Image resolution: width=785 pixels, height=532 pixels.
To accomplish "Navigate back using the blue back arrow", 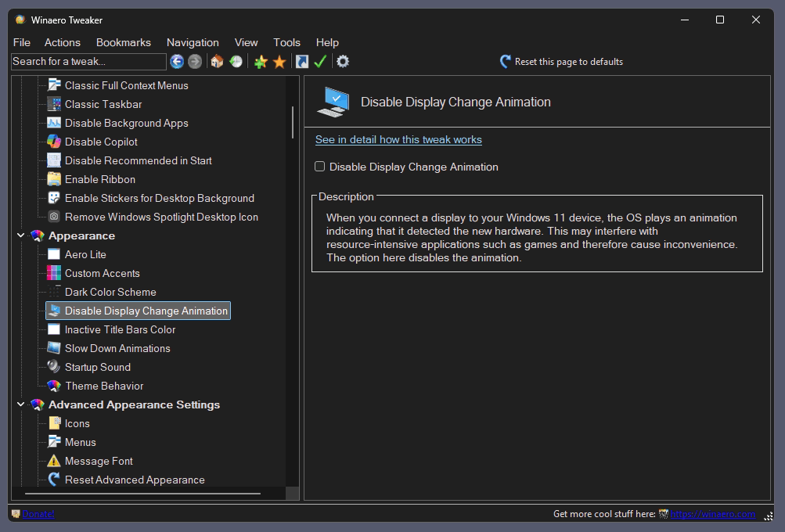I will point(177,61).
